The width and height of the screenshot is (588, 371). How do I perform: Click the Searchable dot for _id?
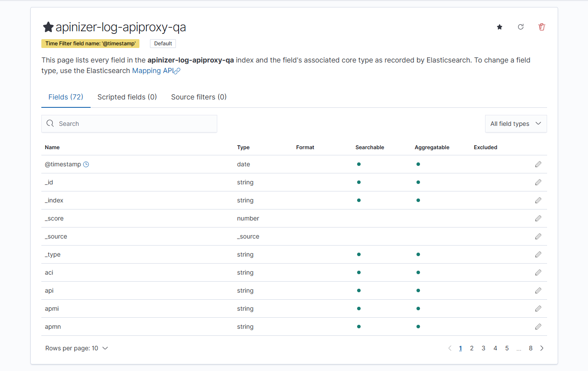coord(359,182)
